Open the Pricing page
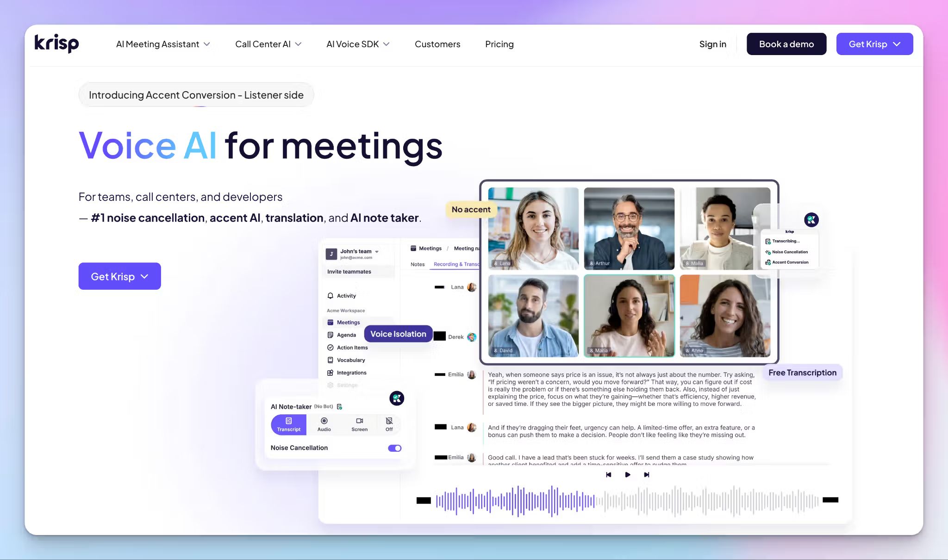Image resolution: width=948 pixels, height=560 pixels. point(499,44)
